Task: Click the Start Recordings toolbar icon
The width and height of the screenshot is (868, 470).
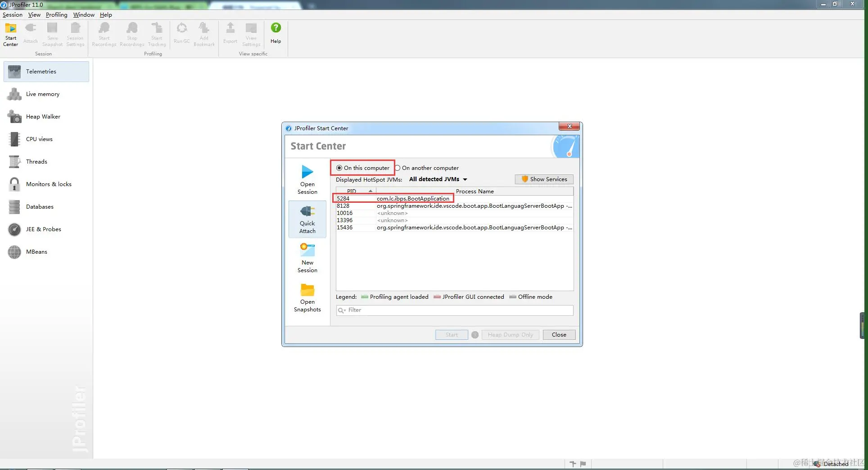Action: coord(104,34)
